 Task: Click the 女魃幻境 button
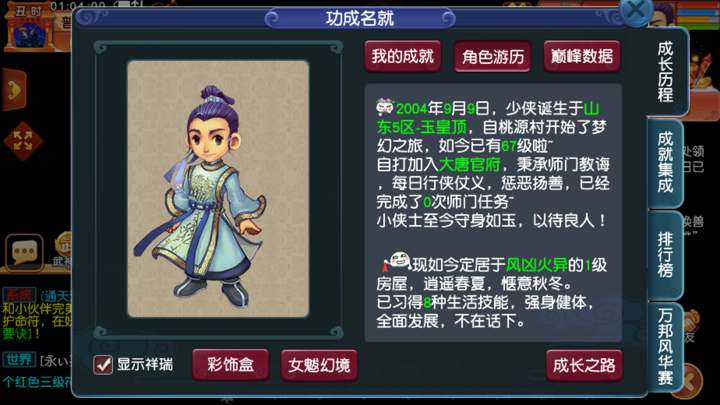[x=319, y=366]
